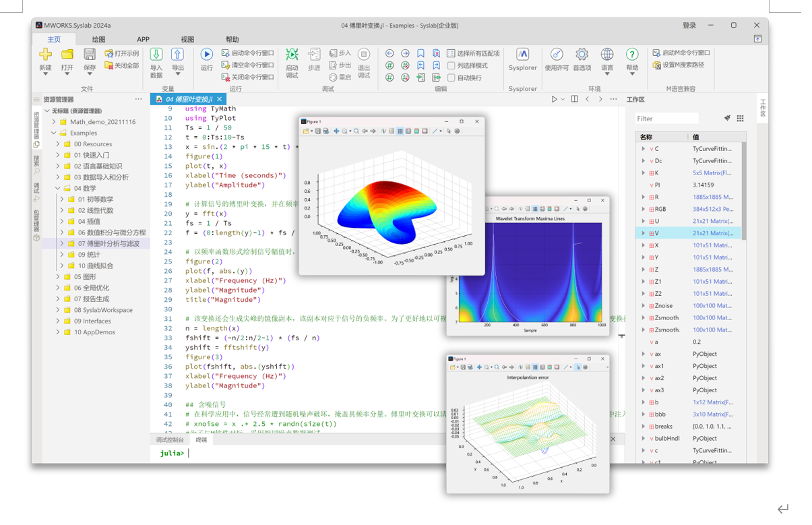Viewport: 812px width, 525px height.
Task: Open the 导出 dropdown arrow
Action: [177, 74]
